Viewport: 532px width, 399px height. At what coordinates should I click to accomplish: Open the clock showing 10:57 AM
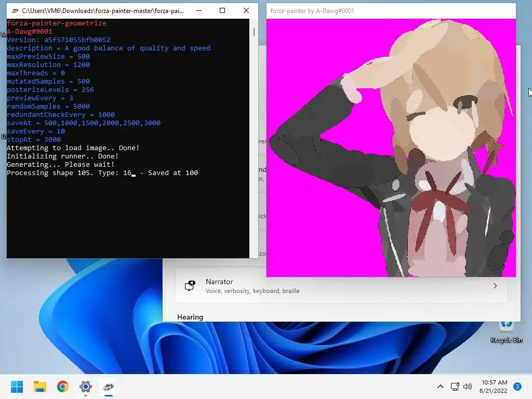click(495, 382)
